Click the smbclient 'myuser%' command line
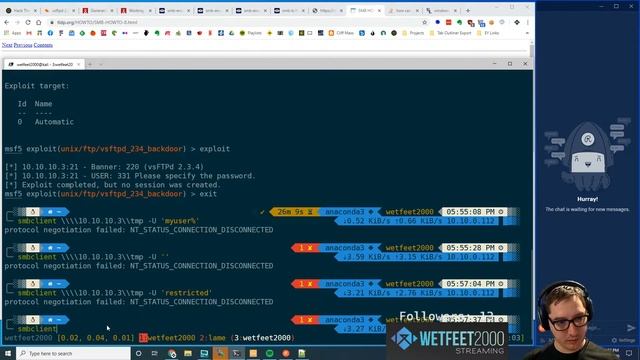Viewport: 640px width, 360px height. 108,221
